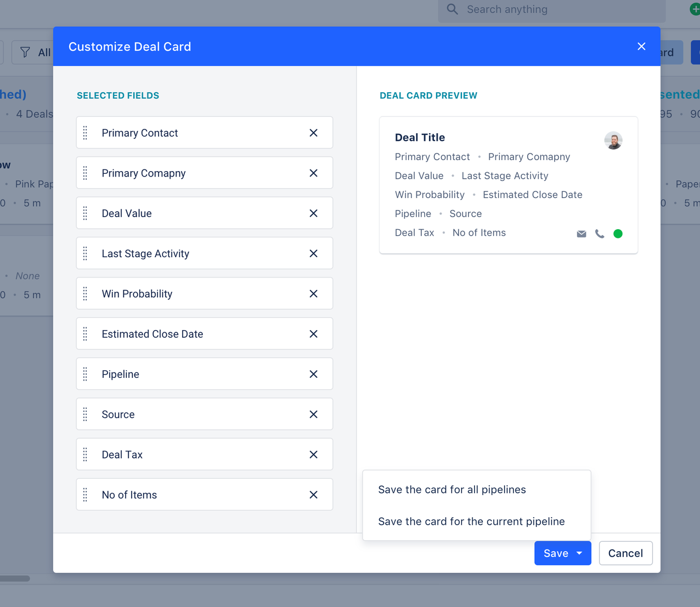Click the drag handle for No of Items

click(x=85, y=495)
